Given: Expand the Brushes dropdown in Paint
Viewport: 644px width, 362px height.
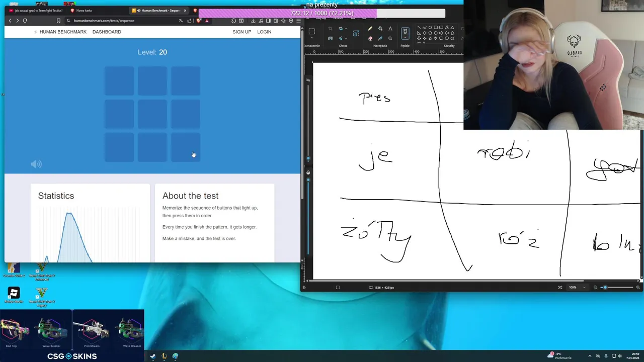Looking at the screenshot, I should [405, 37].
